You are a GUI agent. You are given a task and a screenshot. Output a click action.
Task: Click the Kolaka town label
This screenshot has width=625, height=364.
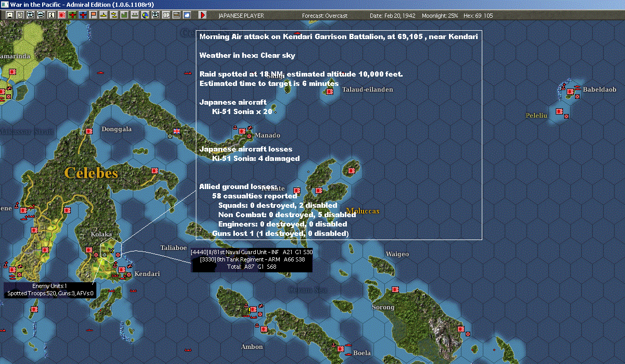101,235
